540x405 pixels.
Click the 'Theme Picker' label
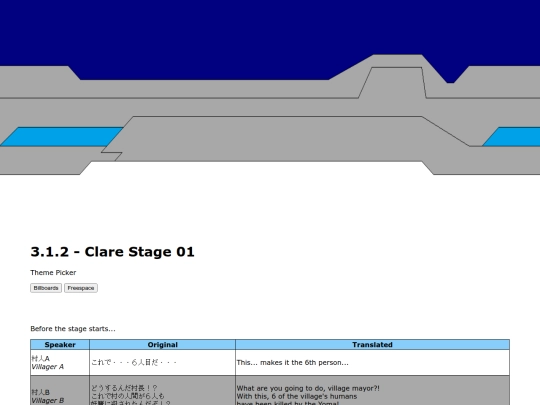tap(53, 272)
